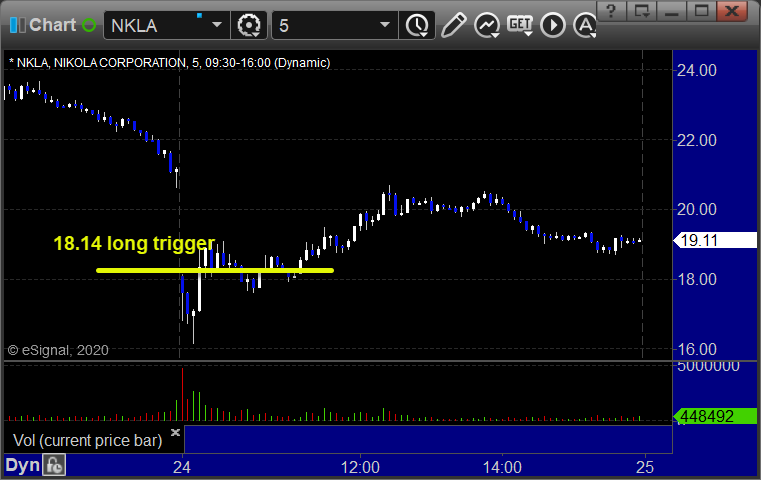761x480 pixels.
Task: Toggle the fx lock icon beside Dyn
Action: point(54,465)
